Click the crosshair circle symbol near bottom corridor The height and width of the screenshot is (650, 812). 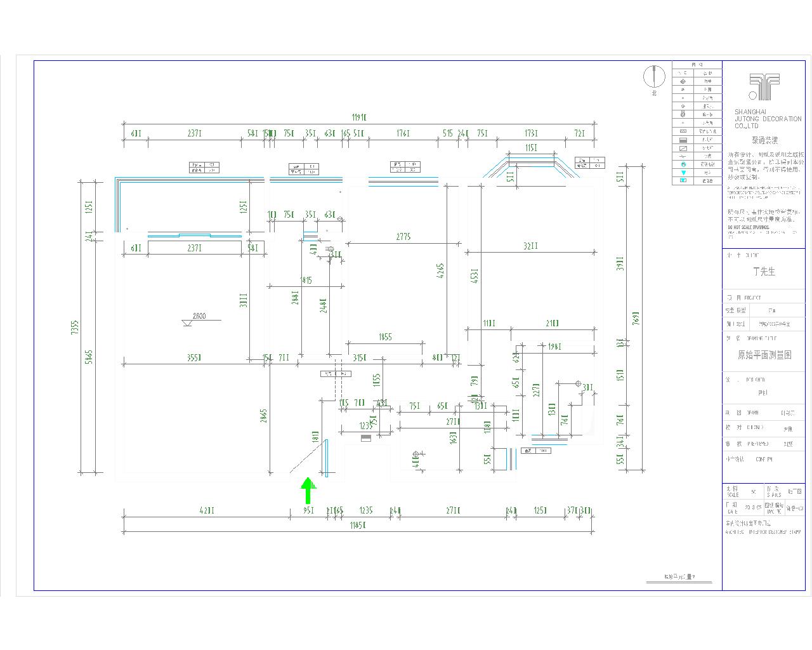(x=416, y=454)
